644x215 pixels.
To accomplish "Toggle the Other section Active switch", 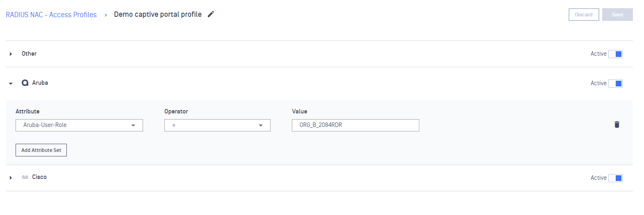I will click(x=615, y=54).
